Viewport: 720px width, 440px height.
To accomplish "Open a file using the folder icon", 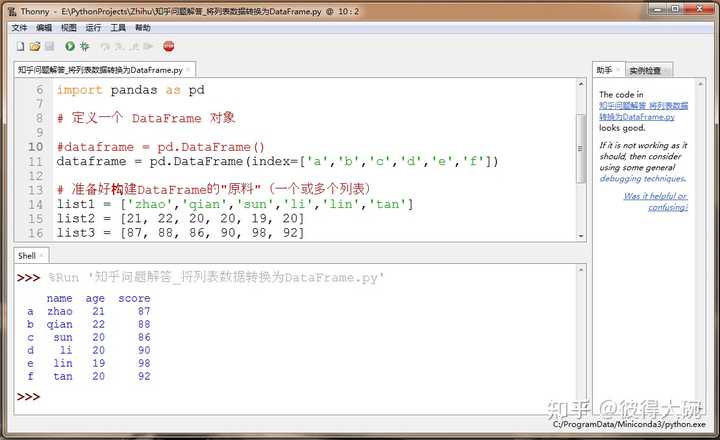I will 35,46.
